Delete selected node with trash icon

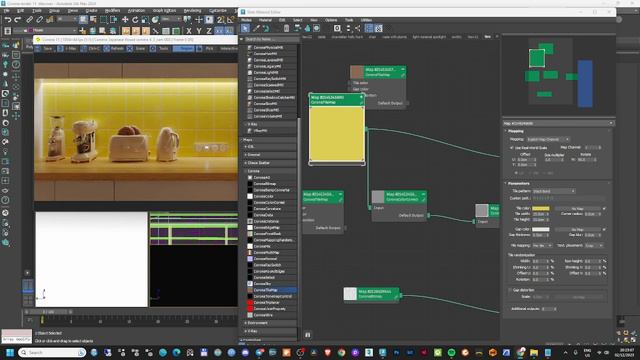pos(287,28)
